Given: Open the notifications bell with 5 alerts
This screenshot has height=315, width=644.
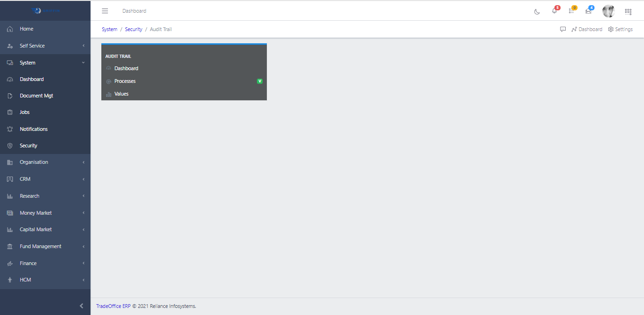Looking at the screenshot, I should coord(554,11).
